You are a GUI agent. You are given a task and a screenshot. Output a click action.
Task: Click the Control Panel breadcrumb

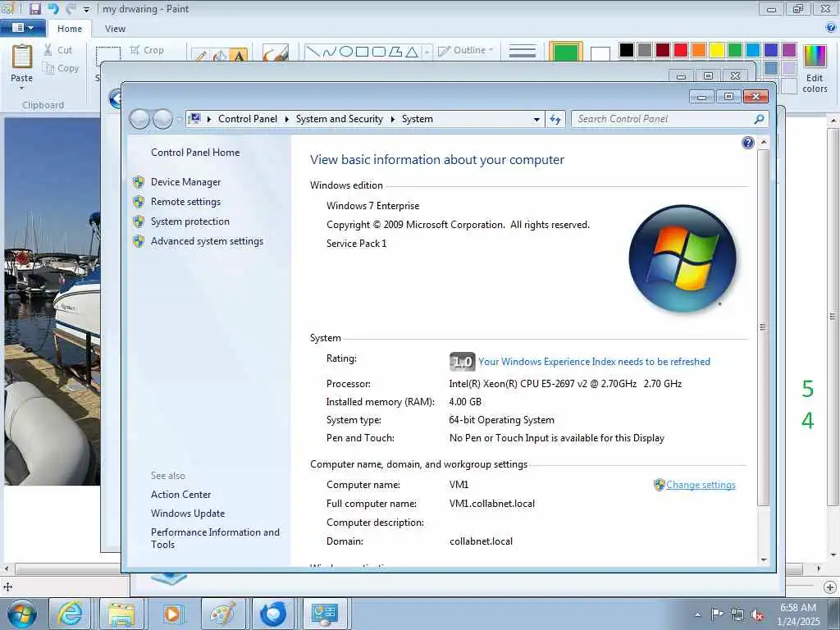tap(248, 119)
